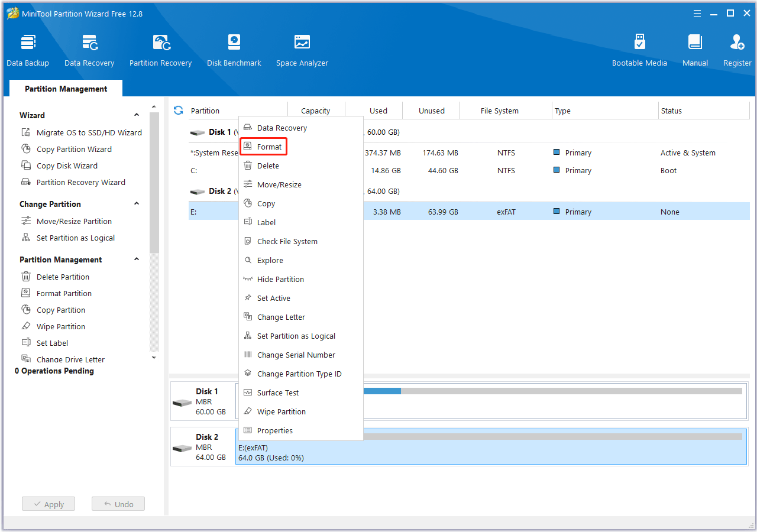Viewport: 757px width, 532px height.
Task: Click Copy Partition in the sidebar
Action: [x=53, y=310]
